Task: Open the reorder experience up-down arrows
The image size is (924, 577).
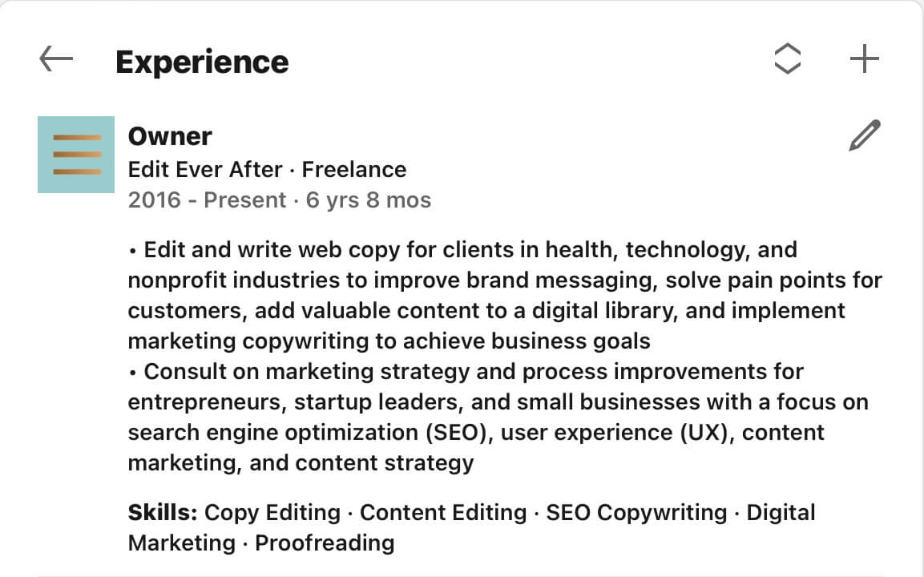Action: click(787, 59)
